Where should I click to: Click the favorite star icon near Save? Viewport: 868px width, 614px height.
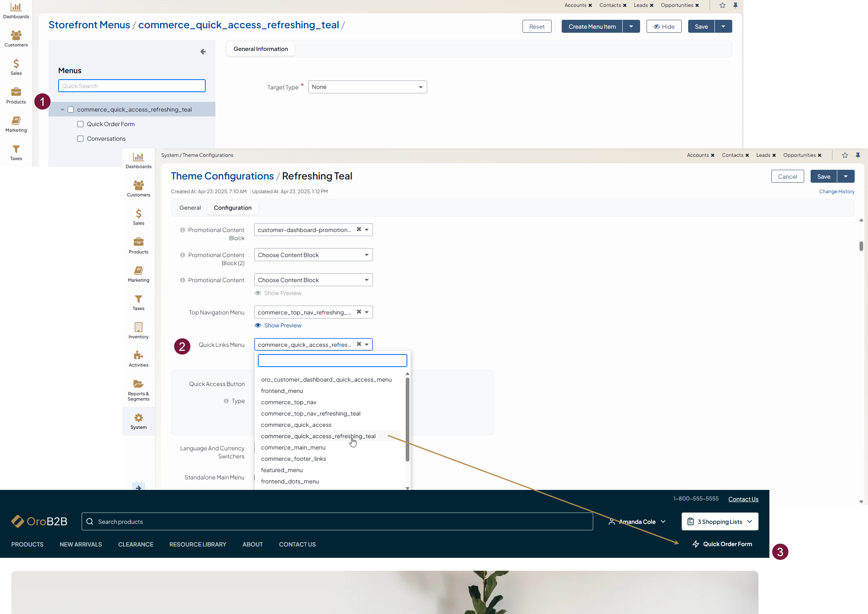[x=845, y=155]
